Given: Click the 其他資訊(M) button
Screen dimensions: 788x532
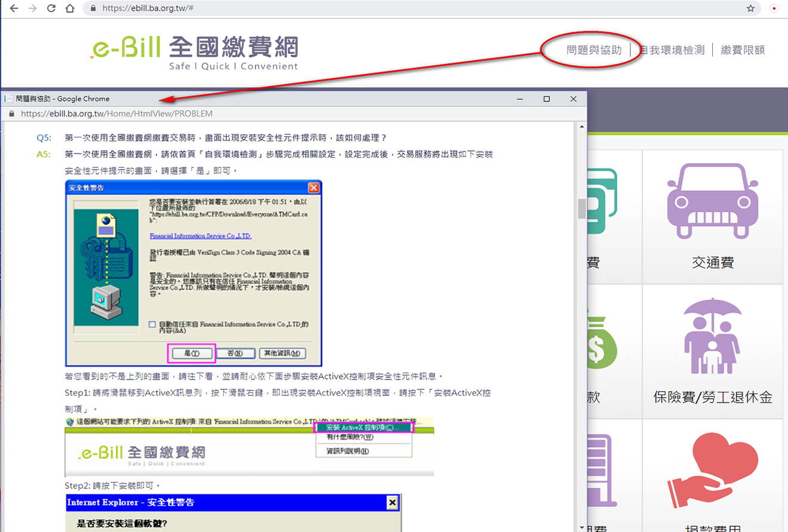Looking at the screenshot, I should [x=282, y=353].
